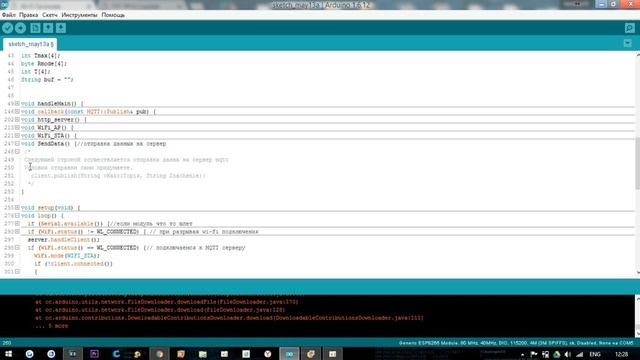
Task: Expand the folded WiFi.status() != WL_CONNECTED block
Action: pyautogui.click(x=18, y=231)
